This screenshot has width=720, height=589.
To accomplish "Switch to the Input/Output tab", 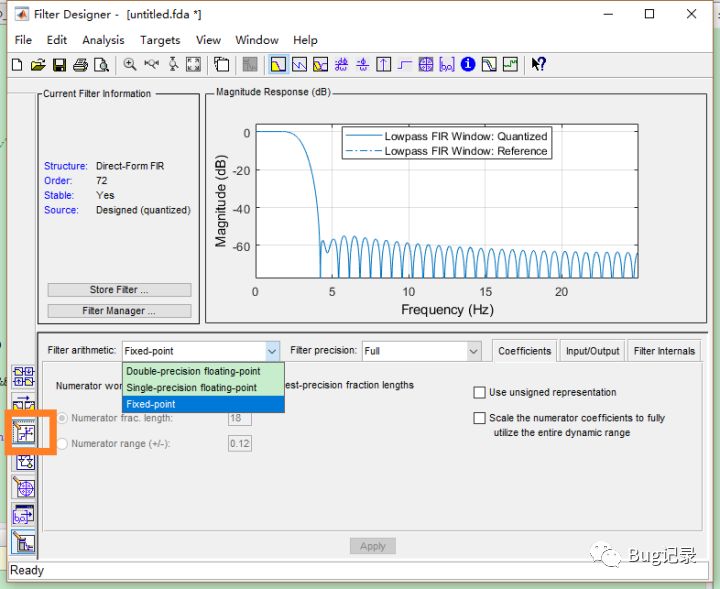I will (x=591, y=351).
